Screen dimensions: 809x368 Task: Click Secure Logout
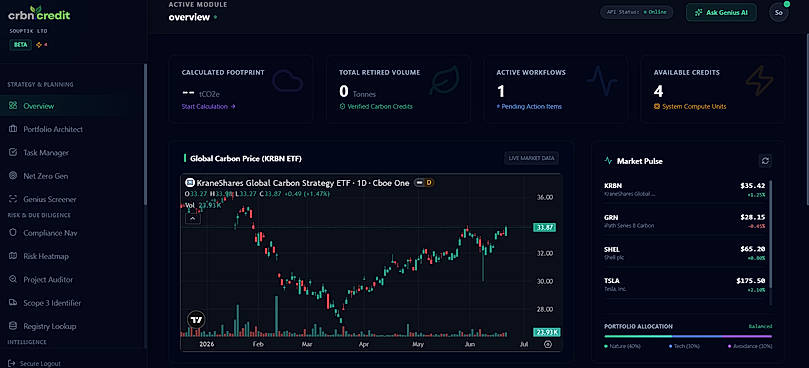(x=35, y=363)
